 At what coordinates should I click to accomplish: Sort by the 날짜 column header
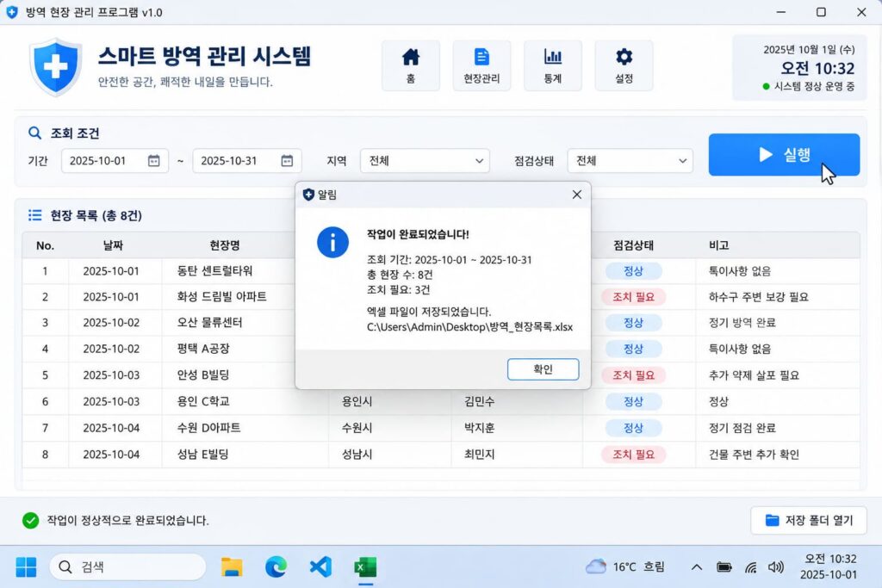[113, 245]
